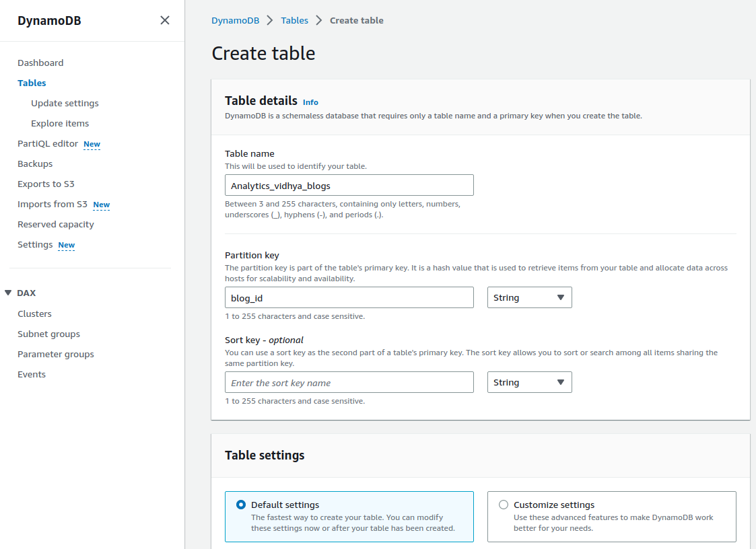Open Update settings in sidebar
The height and width of the screenshot is (549, 756).
click(65, 103)
